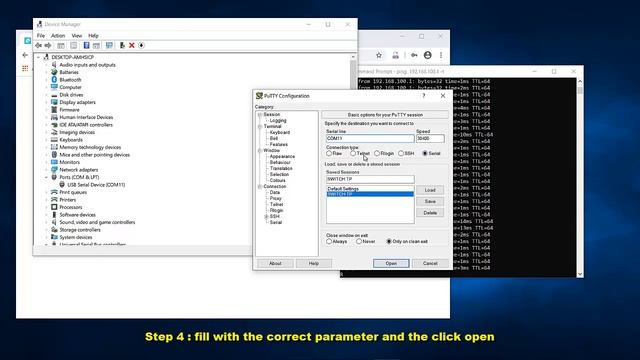Click Serial line input field with COM11
Screen dimensions: 640x360
(x=370, y=139)
